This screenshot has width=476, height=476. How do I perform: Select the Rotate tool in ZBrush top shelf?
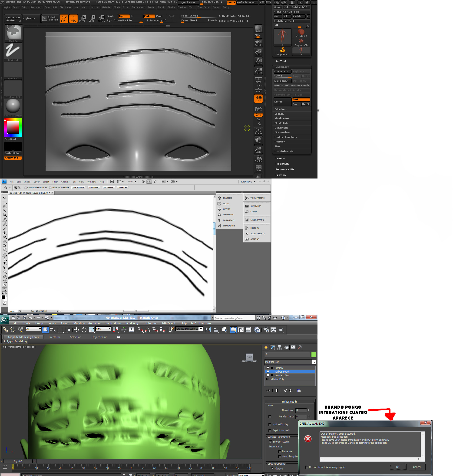101,18
